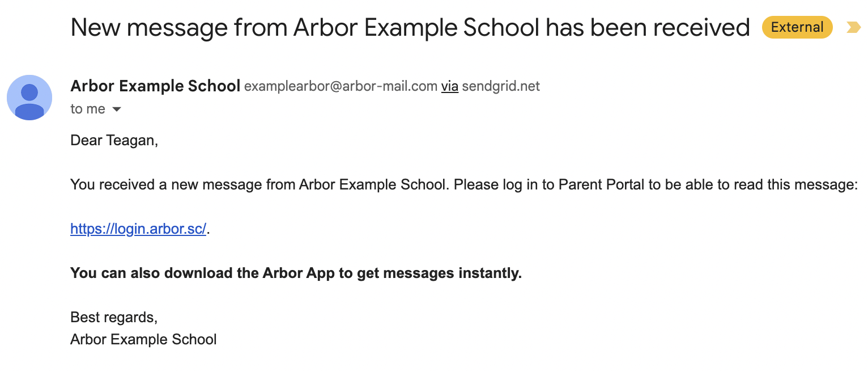Click the Arbor Example School signature line
The image size is (868, 371).
[x=143, y=340]
